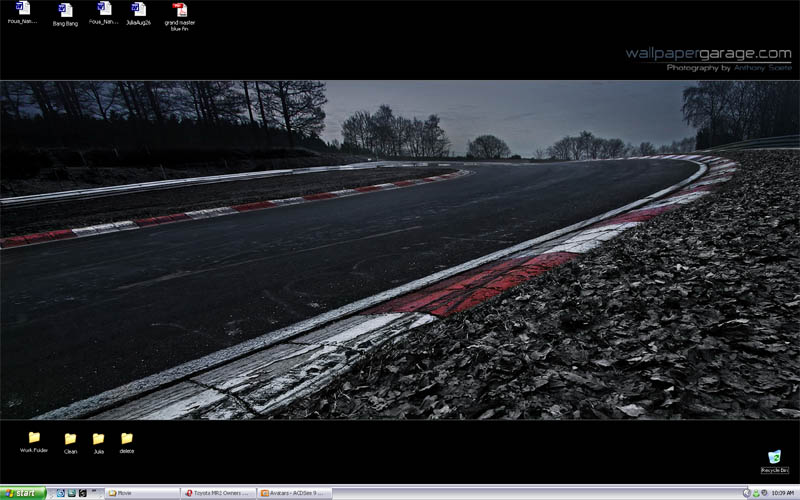
Task: Switch to Toyota MR2 Owners browser window
Action: tap(218, 493)
